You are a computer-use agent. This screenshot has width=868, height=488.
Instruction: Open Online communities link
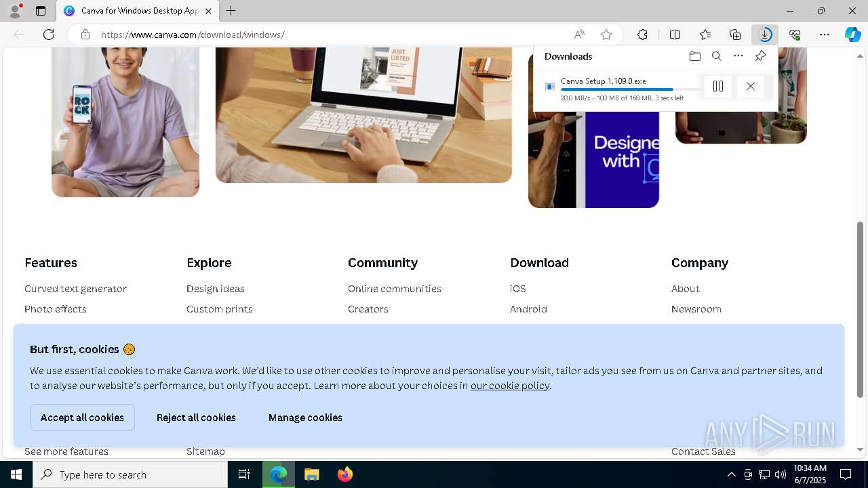(395, 289)
